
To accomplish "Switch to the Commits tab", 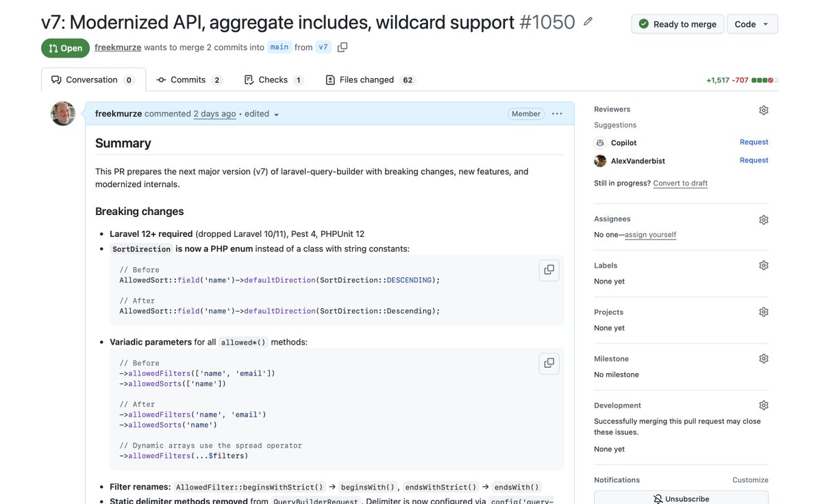I will [x=189, y=79].
